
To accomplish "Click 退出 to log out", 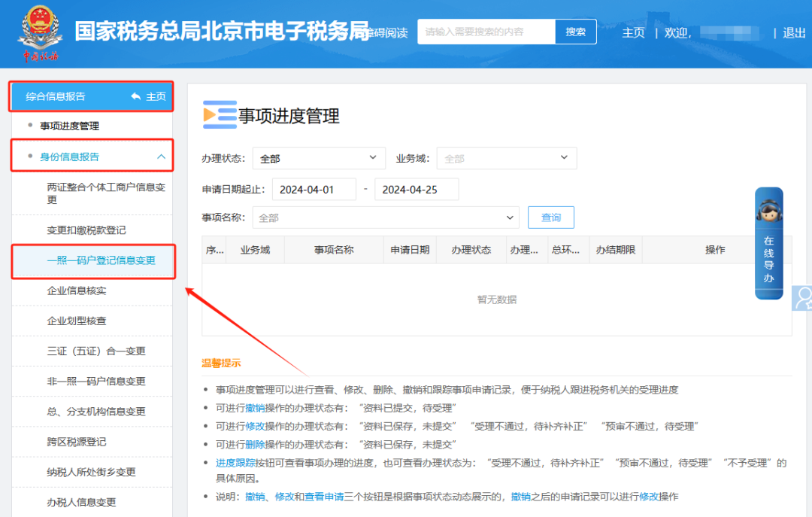I will [x=794, y=32].
